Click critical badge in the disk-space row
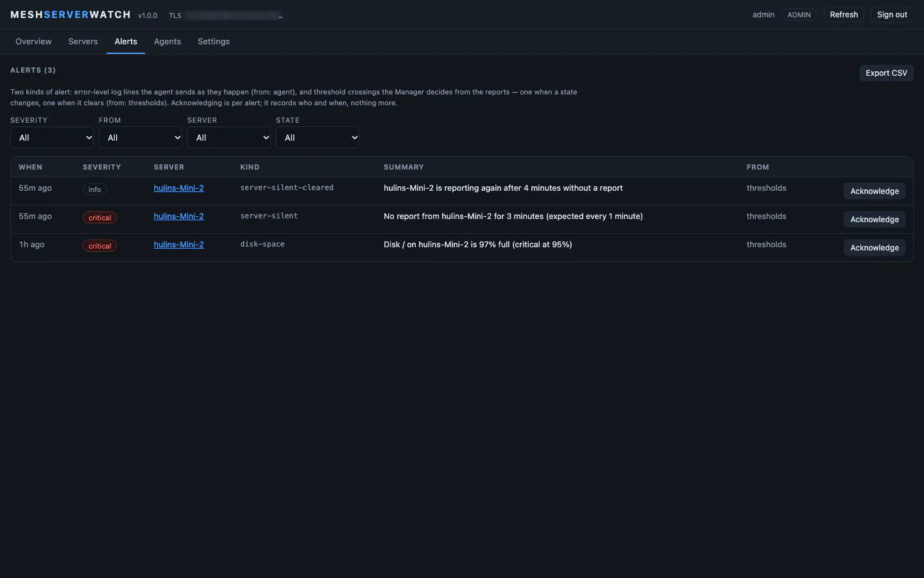This screenshot has height=578, width=924. point(99,246)
